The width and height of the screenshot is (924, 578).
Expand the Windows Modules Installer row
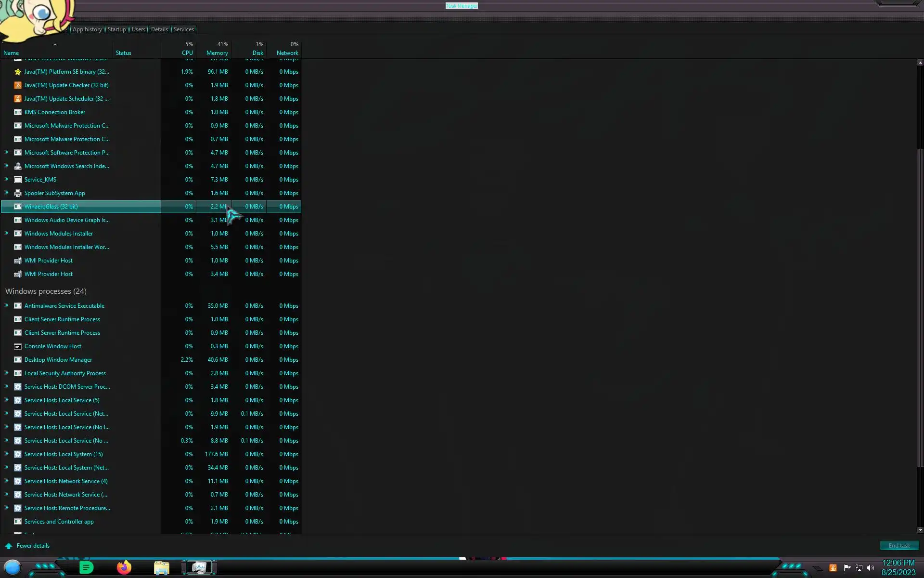click(x=7, y=233)
